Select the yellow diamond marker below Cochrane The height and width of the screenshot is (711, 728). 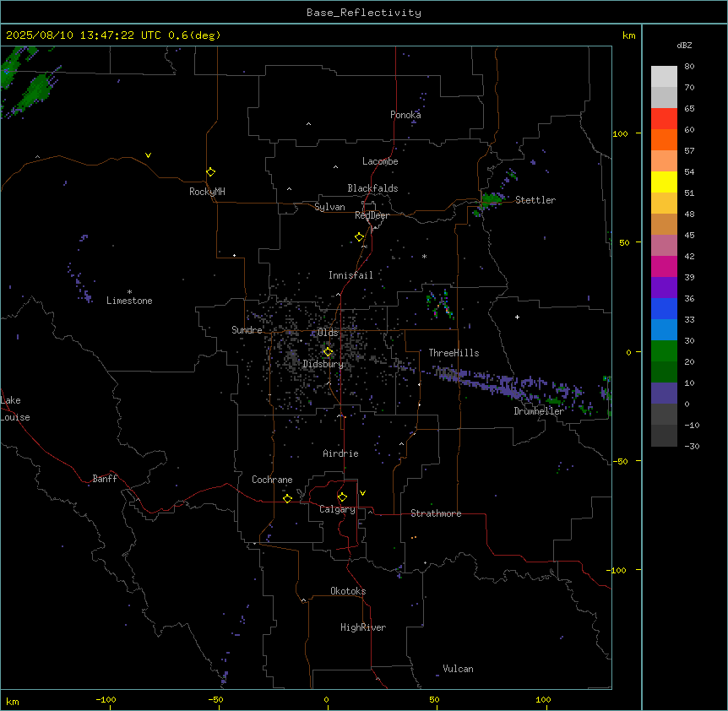[287, 498]
